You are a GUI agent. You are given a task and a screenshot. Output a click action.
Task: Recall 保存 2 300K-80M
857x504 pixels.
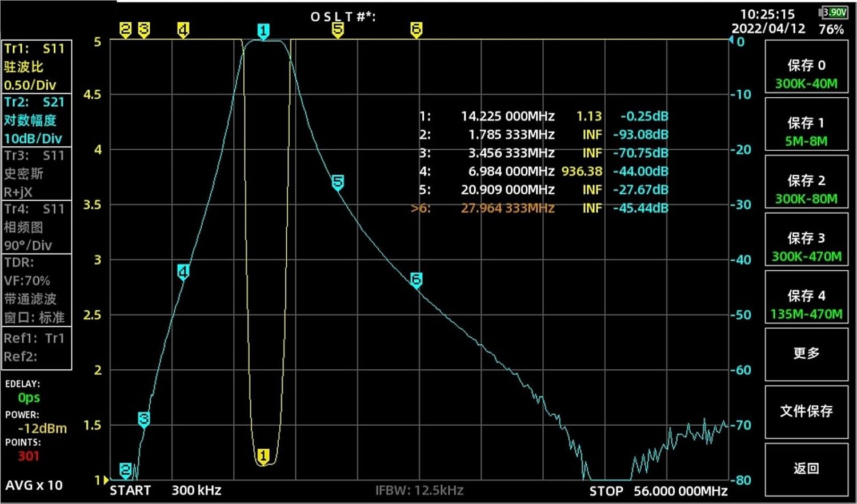coord(806,181)
